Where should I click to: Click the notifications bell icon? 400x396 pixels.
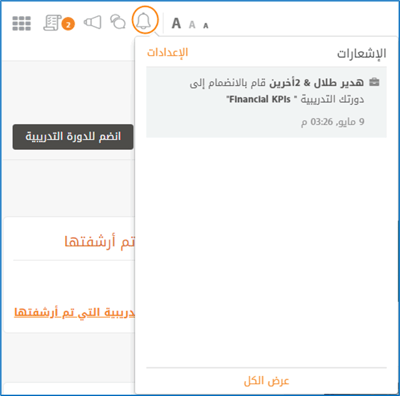(145, 21)
